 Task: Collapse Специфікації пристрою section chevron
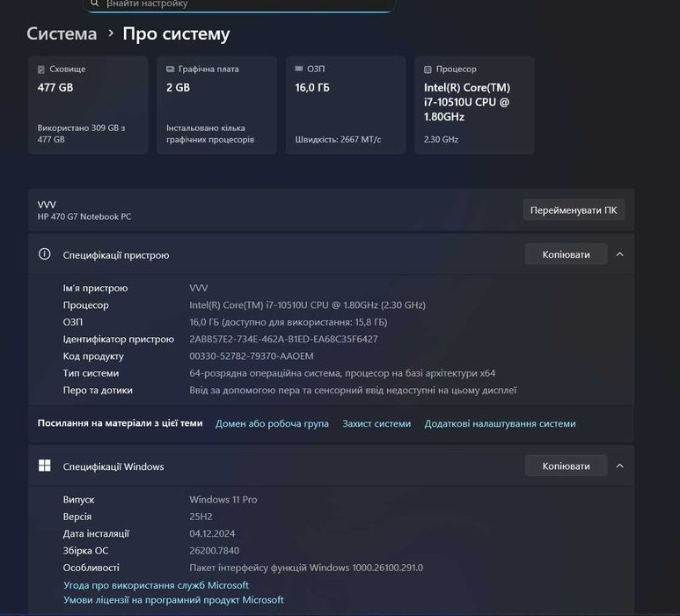(619, 254)
